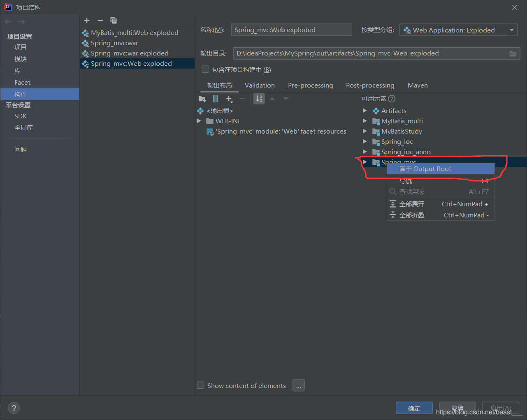
Task: Switch to the Validation tab
Action: (x=260, y=85)
